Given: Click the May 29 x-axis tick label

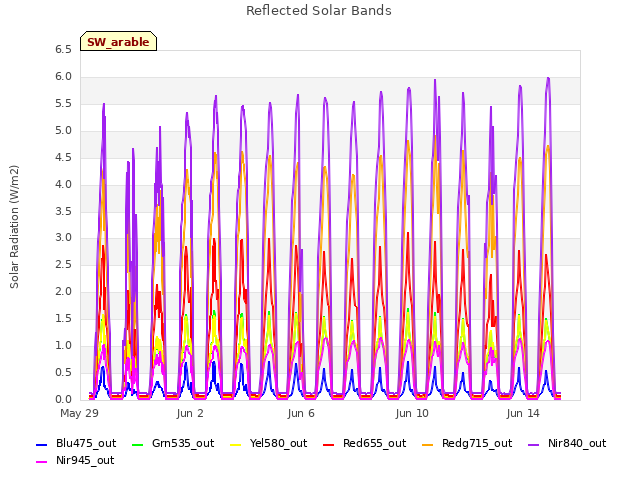Looking at the screenshot, I should pos(79,413).
